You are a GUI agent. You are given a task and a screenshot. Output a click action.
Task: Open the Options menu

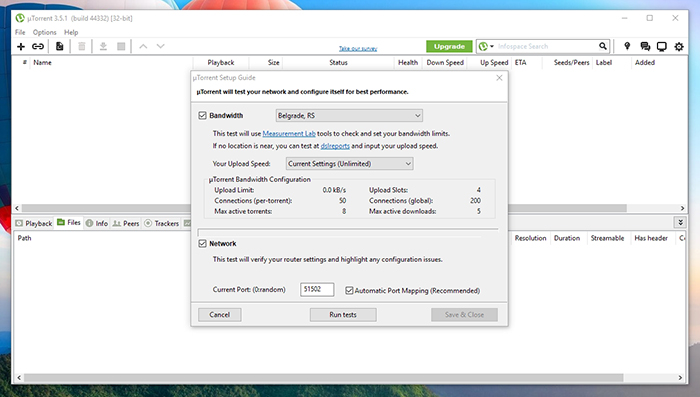(45, 32)
